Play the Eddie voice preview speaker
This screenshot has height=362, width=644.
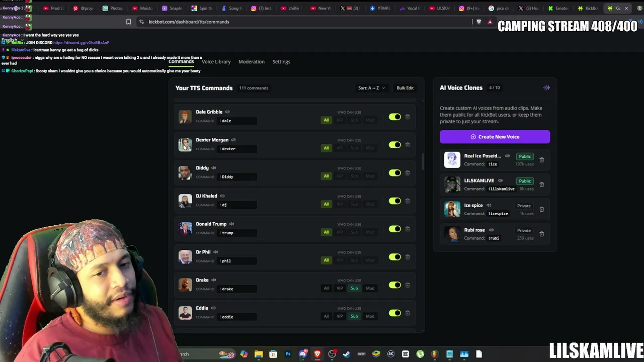point(213,308)
